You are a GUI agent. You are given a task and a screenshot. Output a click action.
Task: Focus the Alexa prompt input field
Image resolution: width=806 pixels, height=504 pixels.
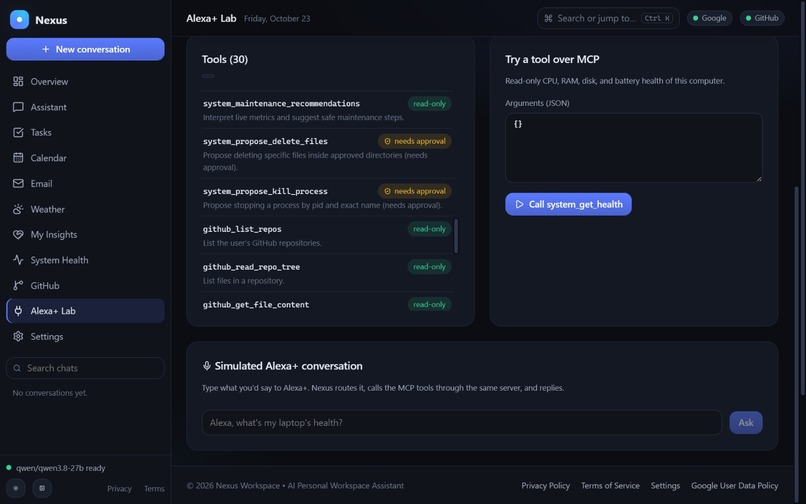click(462, 423)
